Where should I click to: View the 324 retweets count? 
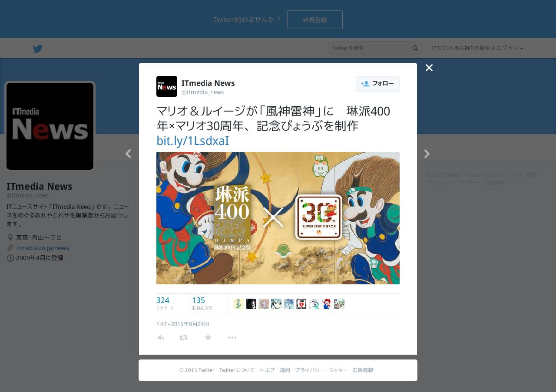pos(165,303)
